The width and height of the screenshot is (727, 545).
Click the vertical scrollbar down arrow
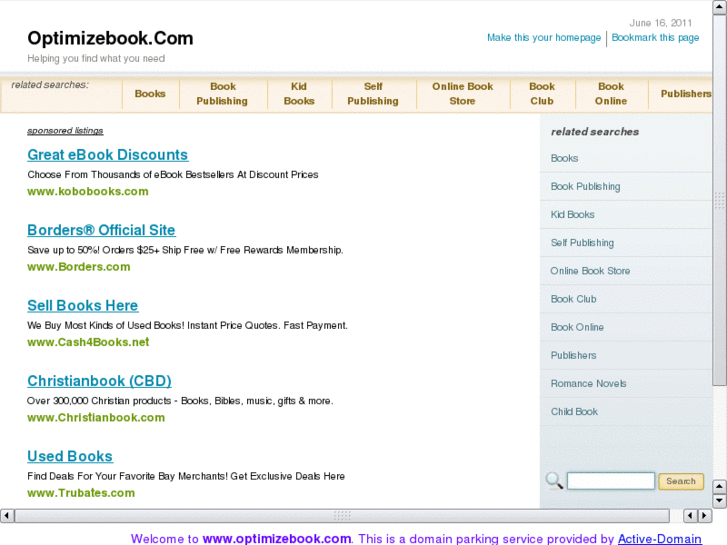719,500
